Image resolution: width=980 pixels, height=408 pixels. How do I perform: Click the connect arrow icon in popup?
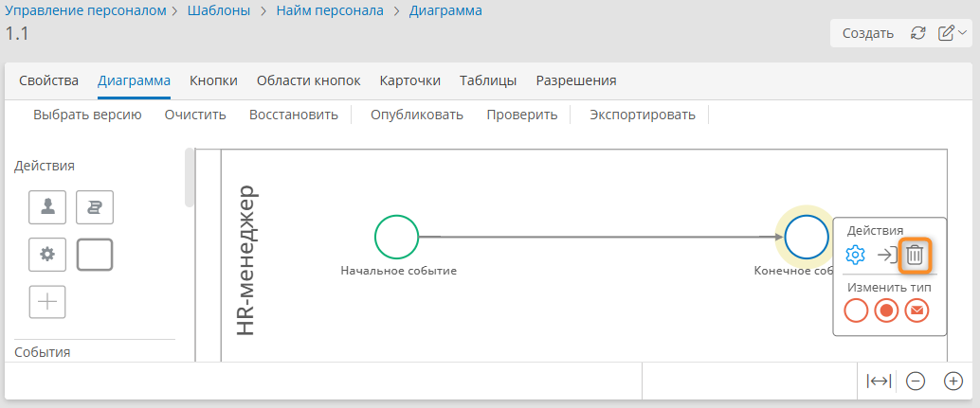coord(887,255)
